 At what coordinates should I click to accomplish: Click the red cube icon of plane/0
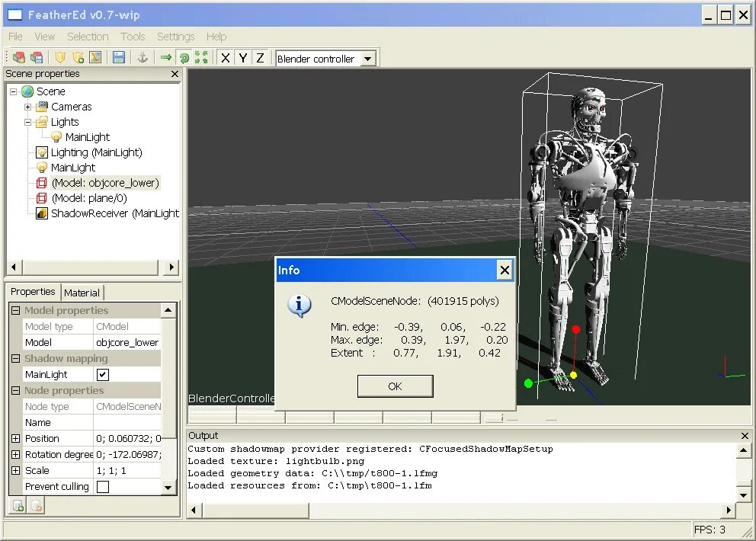tap(42, 198)
